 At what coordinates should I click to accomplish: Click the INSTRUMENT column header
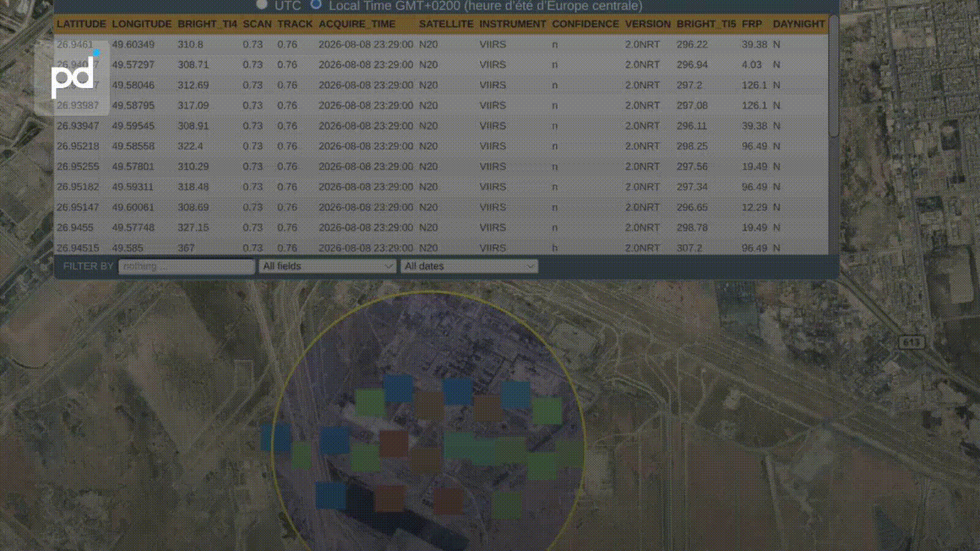(513, 24)
